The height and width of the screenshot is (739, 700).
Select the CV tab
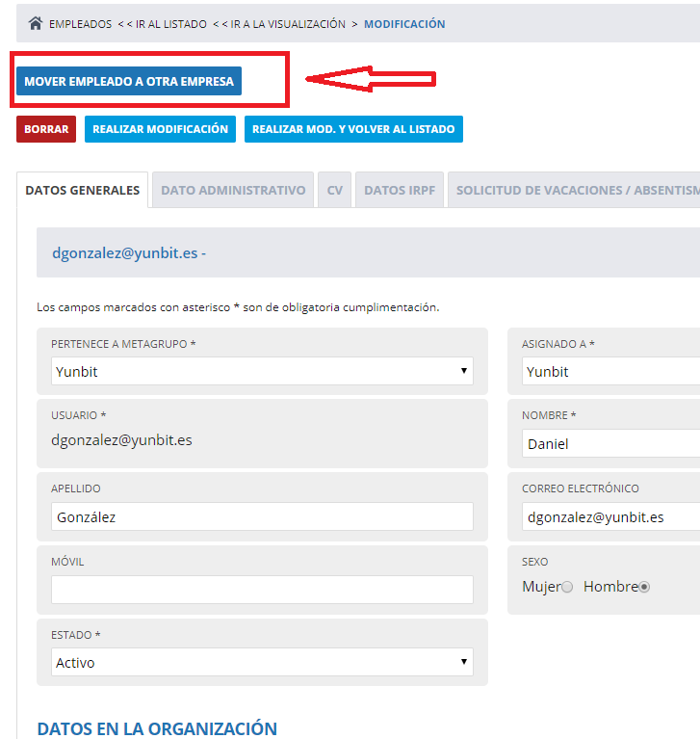point(334,191)
